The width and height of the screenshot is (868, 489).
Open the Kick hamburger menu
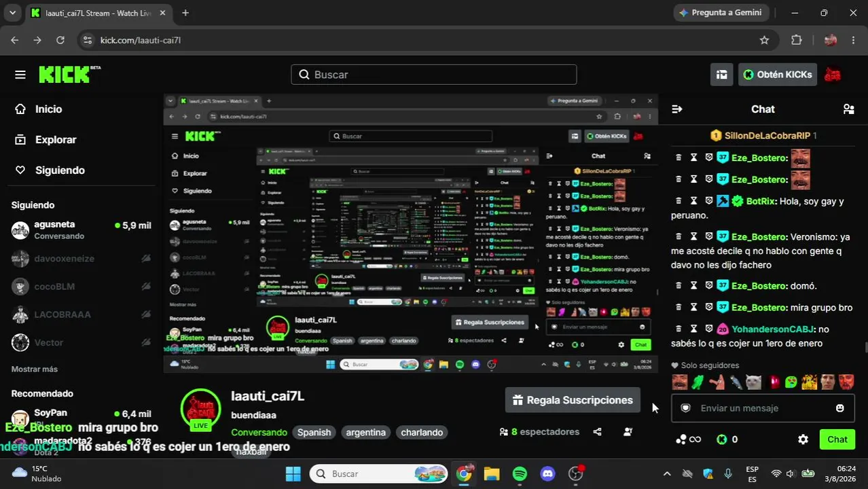[x=20, y=75]
